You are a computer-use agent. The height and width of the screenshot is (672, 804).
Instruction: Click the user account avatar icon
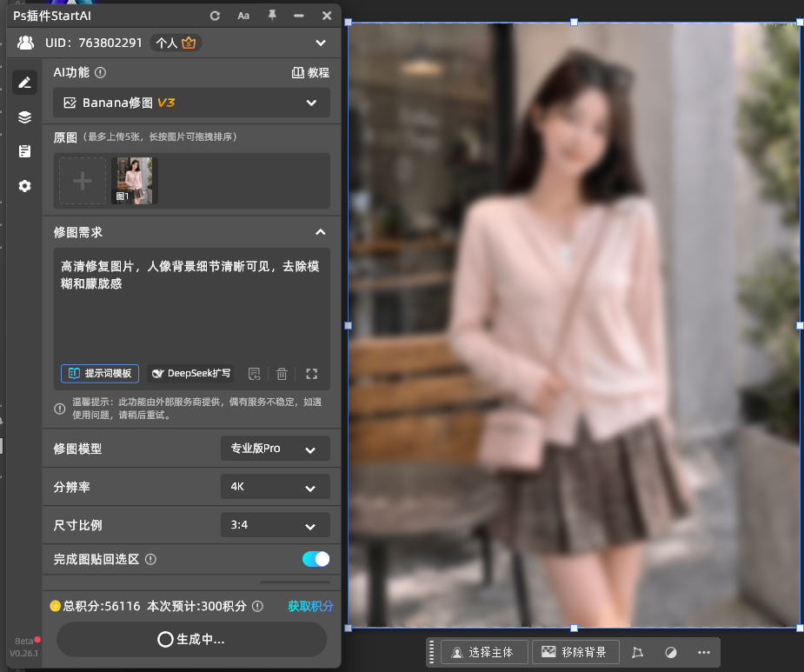(25, 43)
